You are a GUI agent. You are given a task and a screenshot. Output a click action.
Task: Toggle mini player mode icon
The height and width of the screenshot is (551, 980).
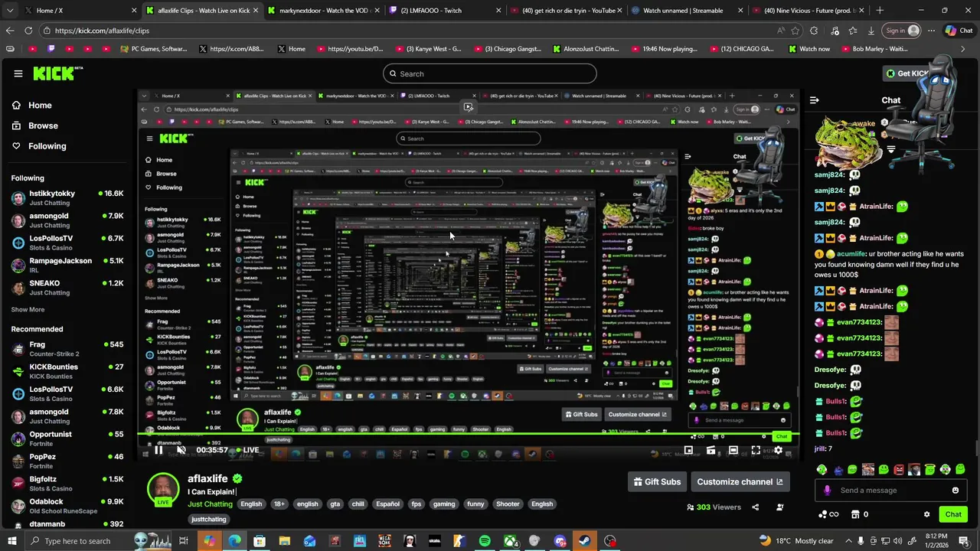pos(688,450)
